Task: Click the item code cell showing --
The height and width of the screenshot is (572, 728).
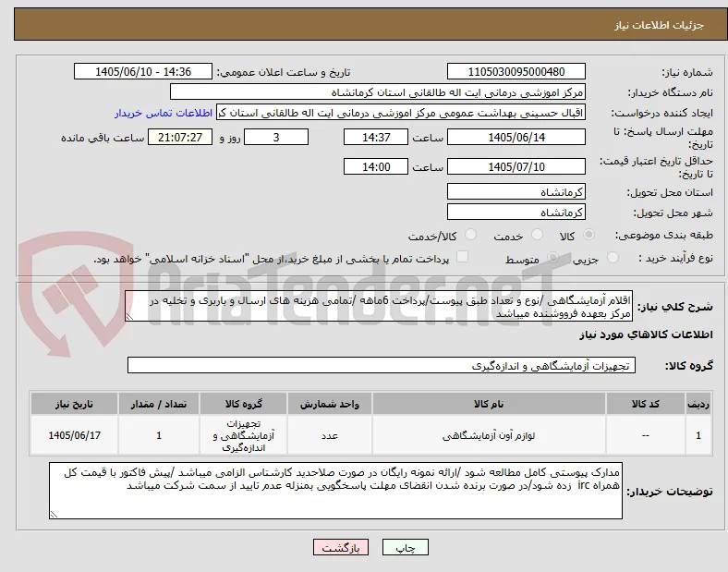Action: click(646, 435)
